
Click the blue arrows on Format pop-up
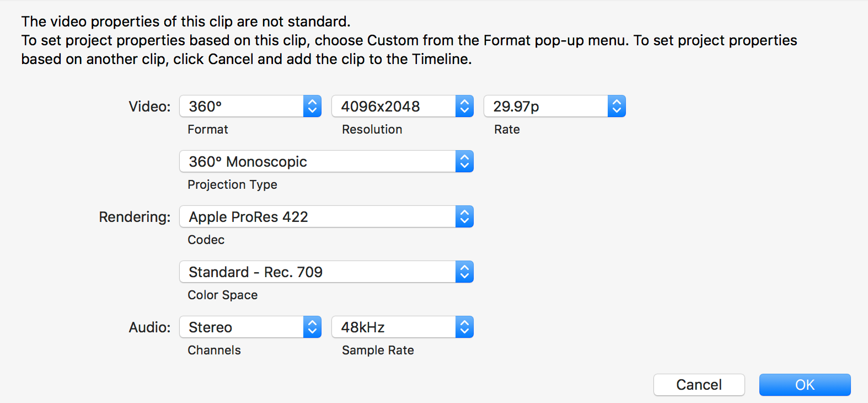click(x=312, y=106)
